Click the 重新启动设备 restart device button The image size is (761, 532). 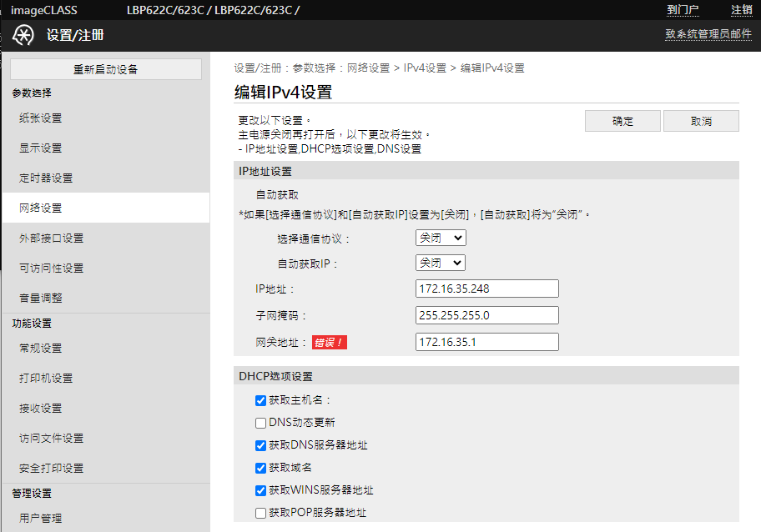click(106, 69)
